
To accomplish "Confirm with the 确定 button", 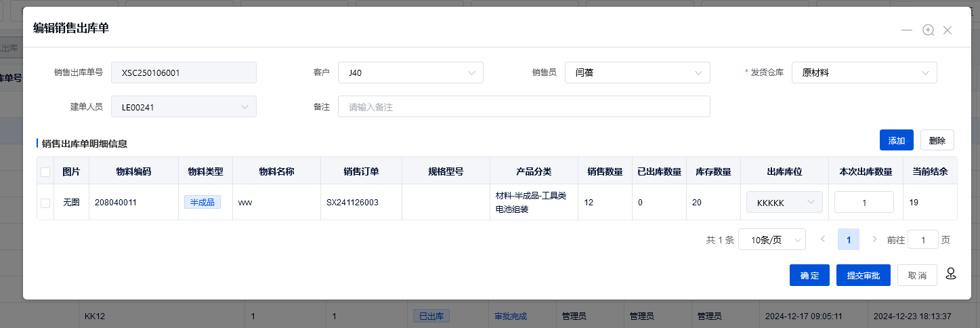I will click(809, 276).
